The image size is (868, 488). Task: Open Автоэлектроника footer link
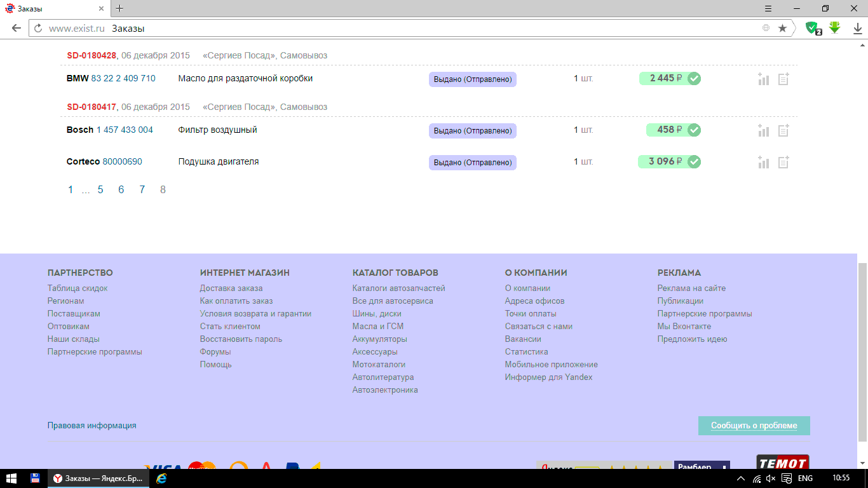pyautogui.click(x=385, y=390)
